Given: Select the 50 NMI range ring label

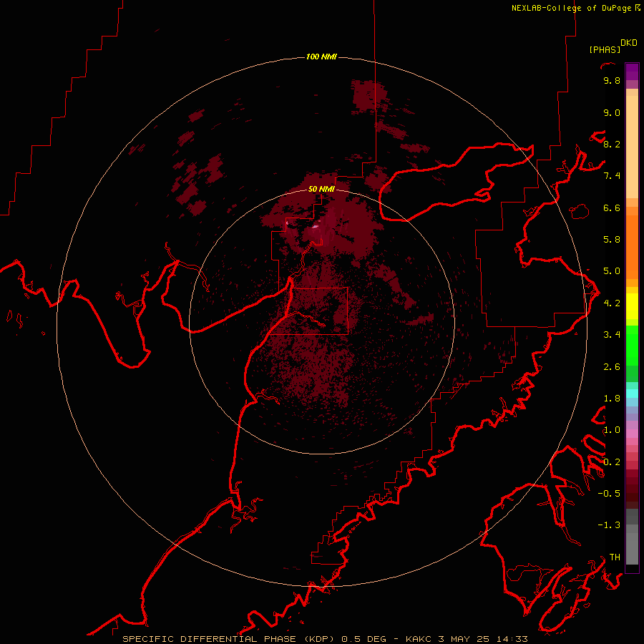Looking at the screenshot, I should click(x=321, y=189).
